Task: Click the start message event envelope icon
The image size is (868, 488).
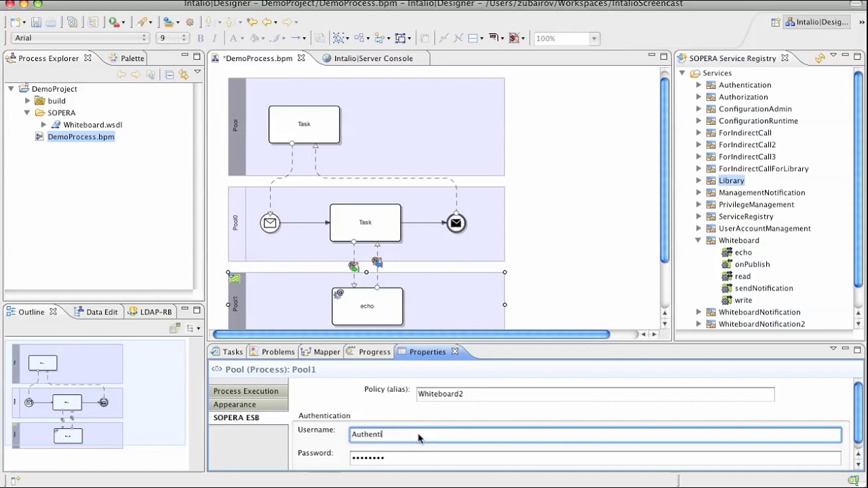Action: [x=270, y=223]
